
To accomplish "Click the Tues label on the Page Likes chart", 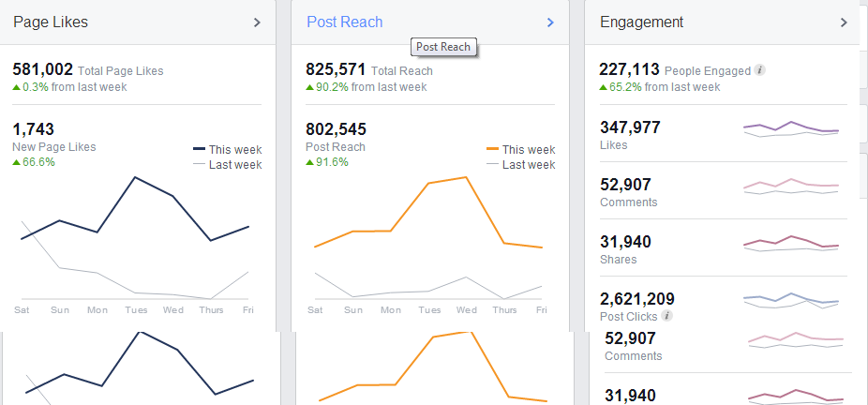I will [136, 309].
